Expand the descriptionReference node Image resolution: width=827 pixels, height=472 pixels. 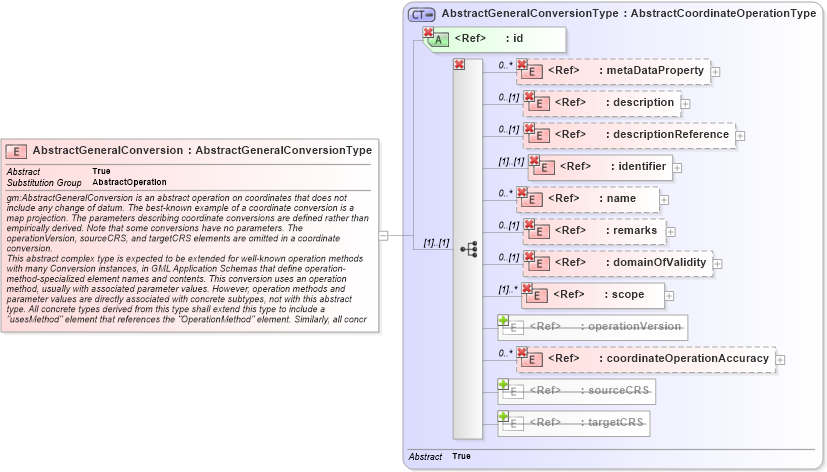click(740, 136)
